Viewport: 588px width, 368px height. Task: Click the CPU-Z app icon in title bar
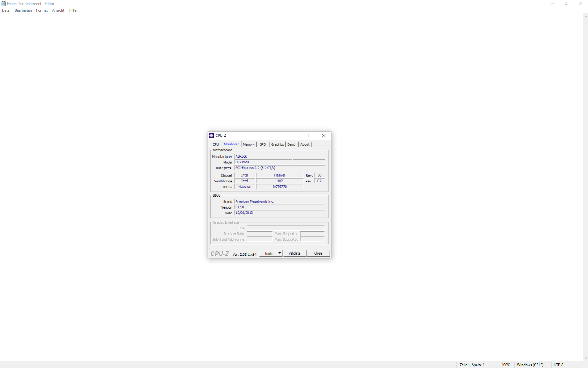[211, 136]
